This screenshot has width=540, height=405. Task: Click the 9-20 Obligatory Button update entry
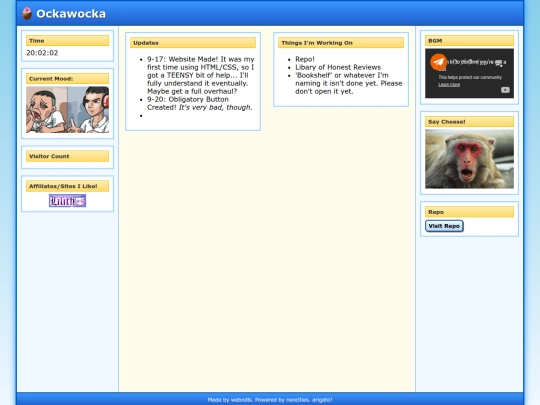(200, 103)
